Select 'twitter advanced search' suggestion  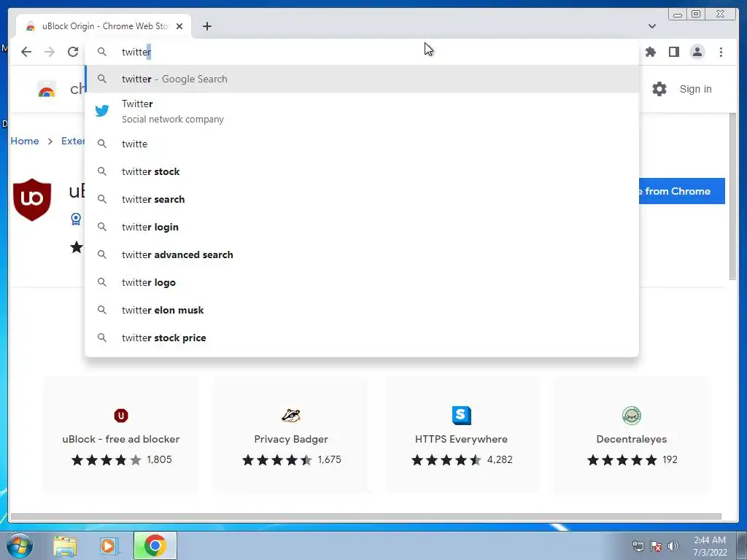(362, 254)
